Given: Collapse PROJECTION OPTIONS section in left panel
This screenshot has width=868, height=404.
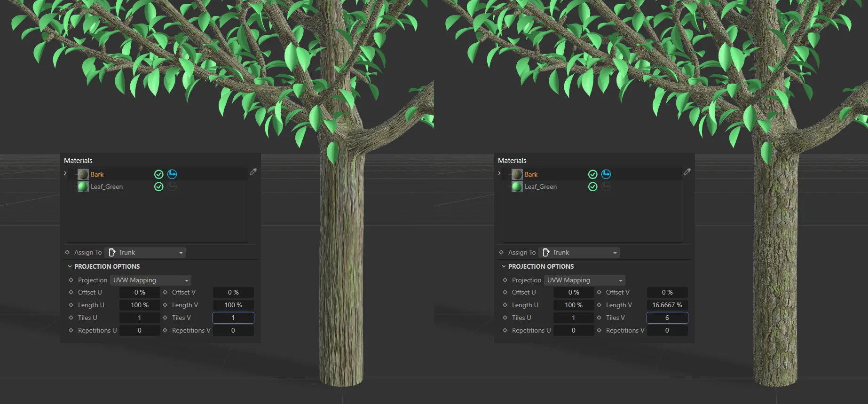Looking at the screenshot, I should (70, 266).
